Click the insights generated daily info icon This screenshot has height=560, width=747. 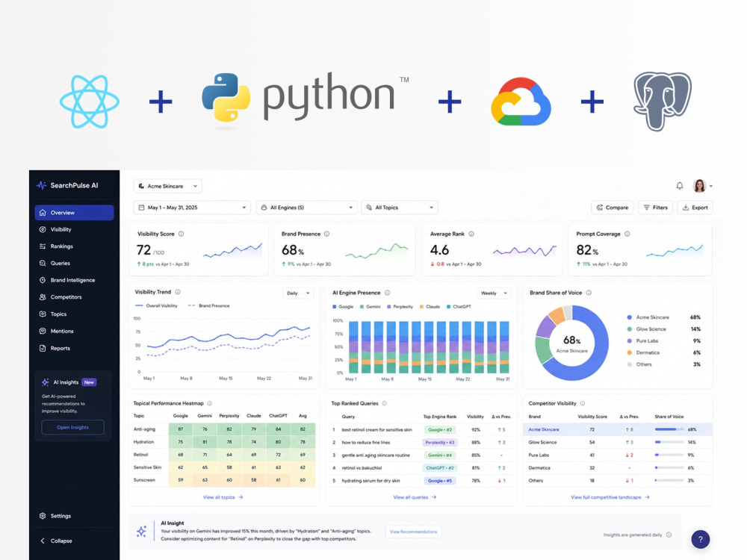pos(669,535)
